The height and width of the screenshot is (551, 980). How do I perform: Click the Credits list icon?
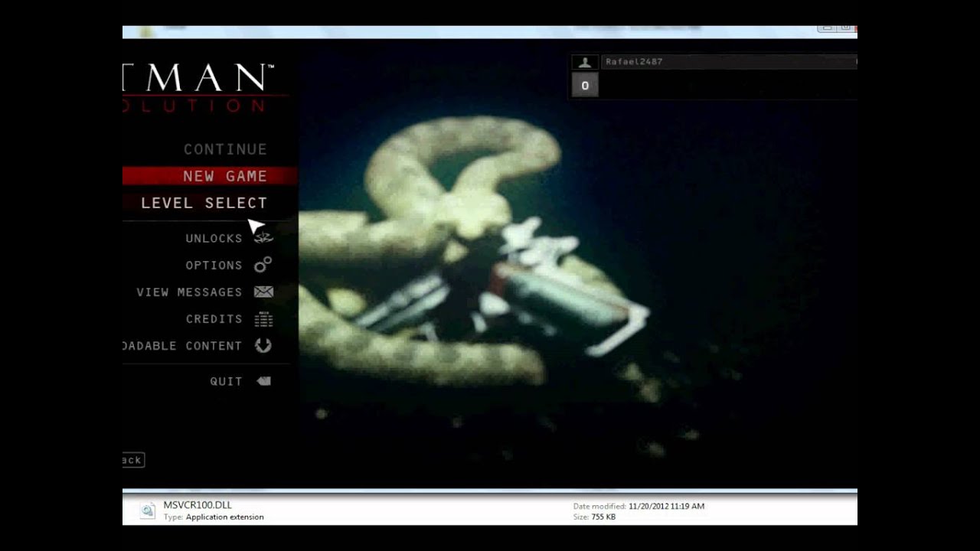coord(263,319)
